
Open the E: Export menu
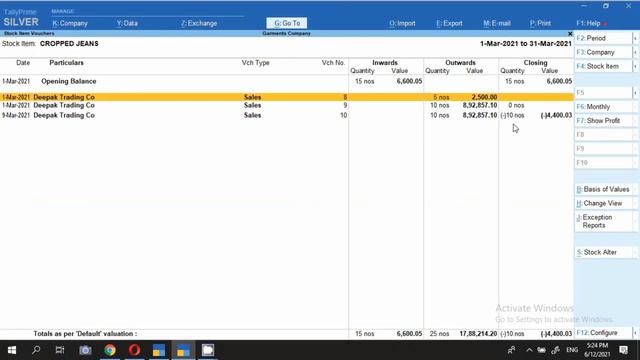pos(449,23)
